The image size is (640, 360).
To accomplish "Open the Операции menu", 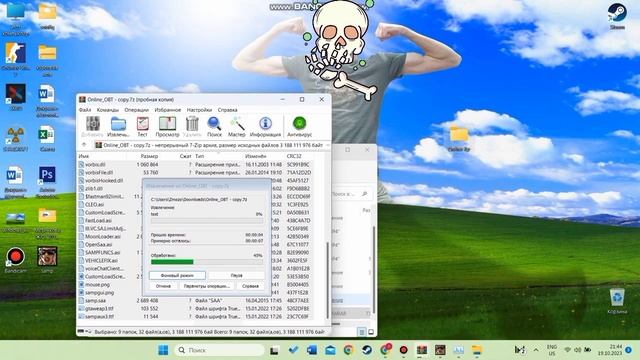I will [136, 110].
